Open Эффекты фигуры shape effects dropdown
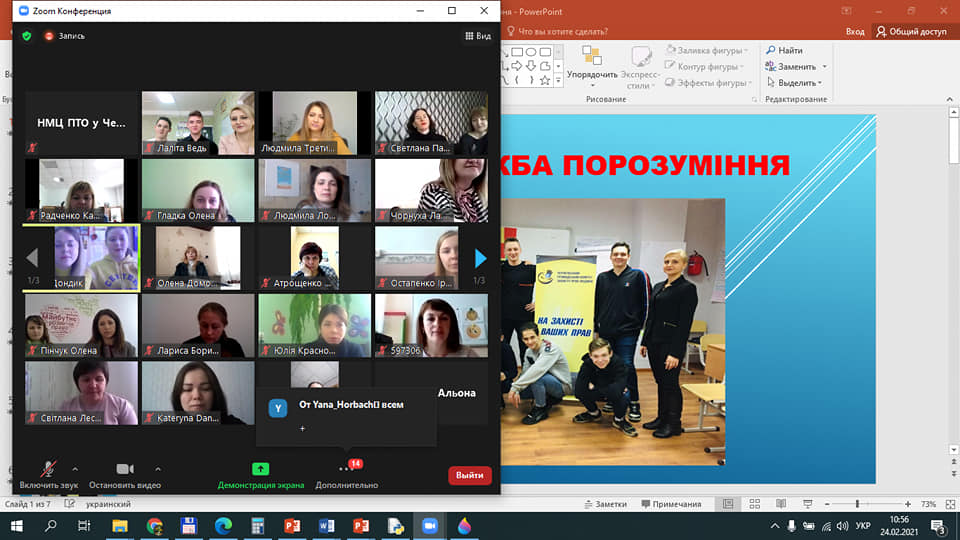This screenshot has width=960, height=540. click(x=708, y=83)
